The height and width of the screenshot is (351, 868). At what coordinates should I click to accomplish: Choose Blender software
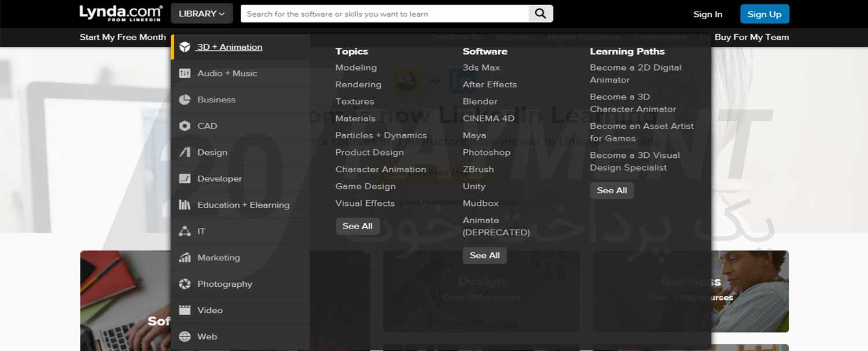coord(480,101)
